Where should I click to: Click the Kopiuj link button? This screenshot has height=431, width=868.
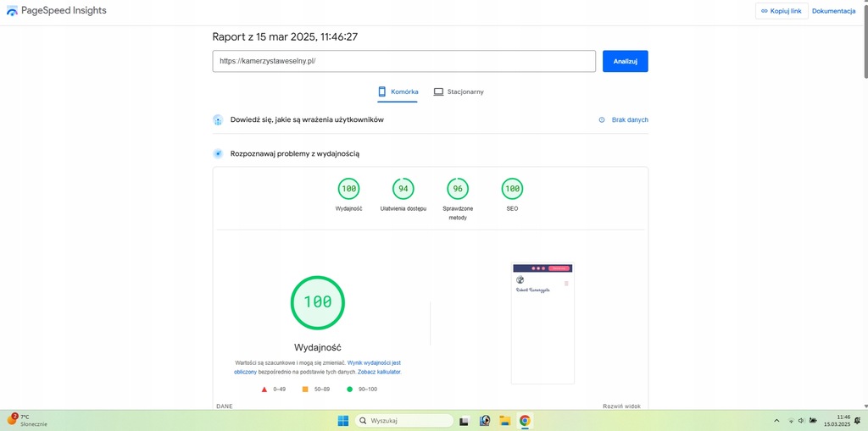(781, 11)
